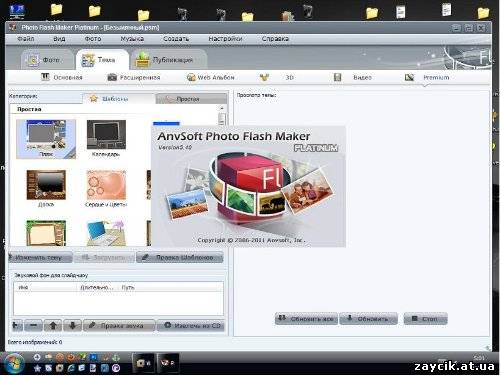Click the 'Простая' group header in template list

tap(29, 109)
